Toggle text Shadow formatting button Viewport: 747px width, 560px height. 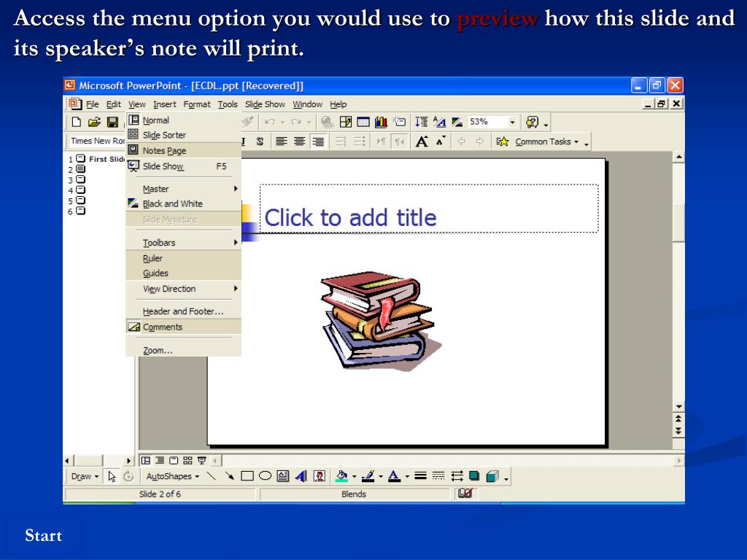(260, 141)
